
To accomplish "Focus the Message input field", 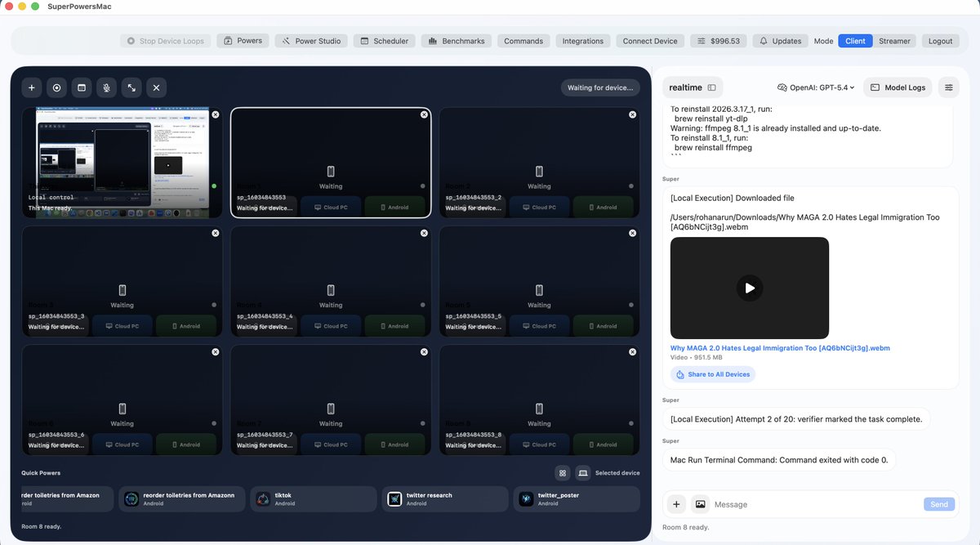I will click(817, 504).
